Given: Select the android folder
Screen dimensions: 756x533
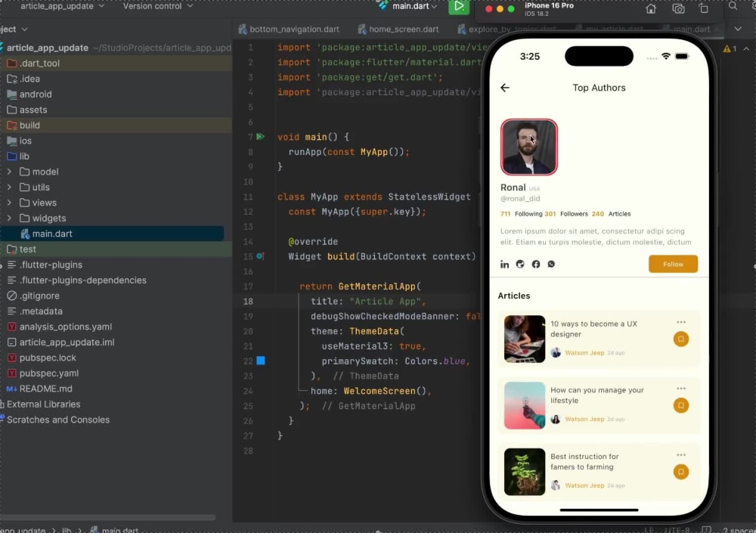Looking at the screenshot, I should coord(36,95).
